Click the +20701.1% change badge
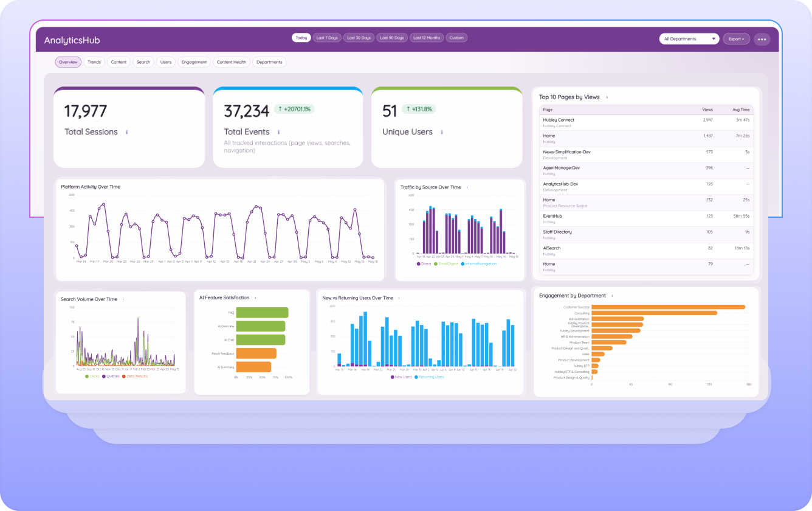This screenshot has height=511, width=812. [x=294, y=109]
